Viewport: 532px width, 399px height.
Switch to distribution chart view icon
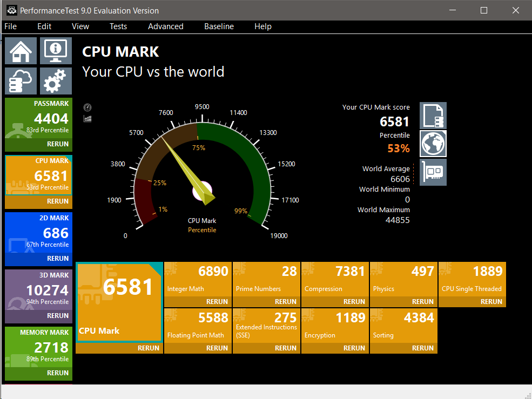87,118
